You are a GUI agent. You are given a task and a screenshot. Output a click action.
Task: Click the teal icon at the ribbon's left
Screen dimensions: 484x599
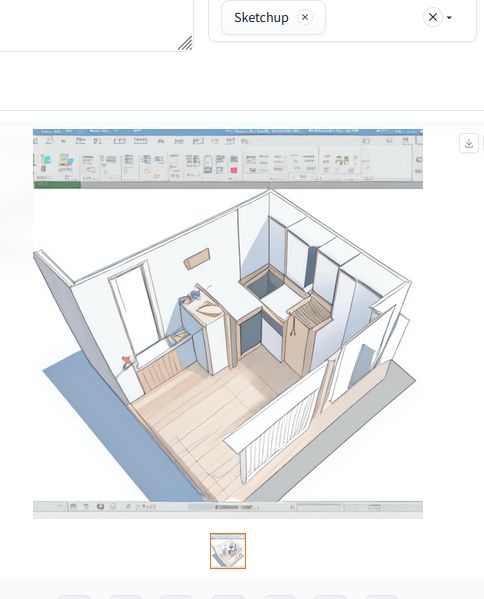[x=46, y=159]
